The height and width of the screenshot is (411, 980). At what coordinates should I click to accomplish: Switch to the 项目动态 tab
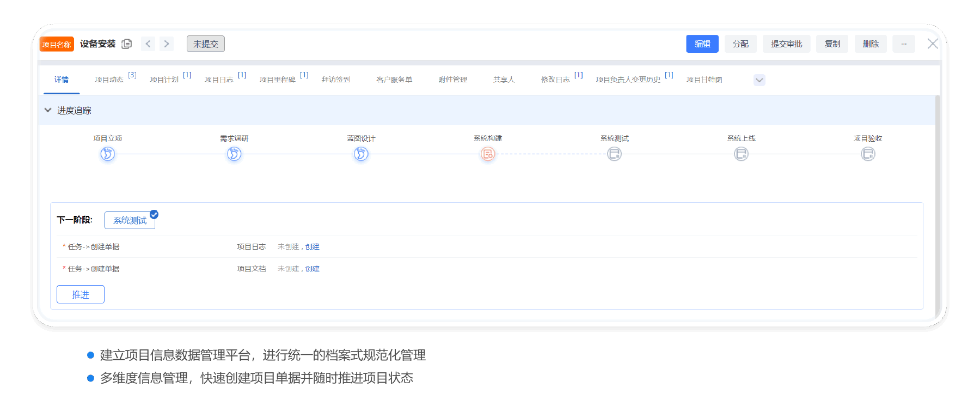109,80
